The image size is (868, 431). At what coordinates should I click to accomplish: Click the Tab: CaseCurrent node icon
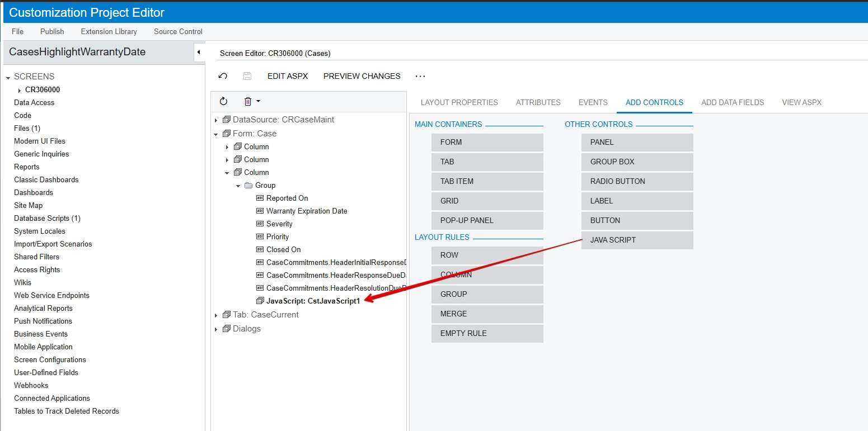tap(227, 315)
